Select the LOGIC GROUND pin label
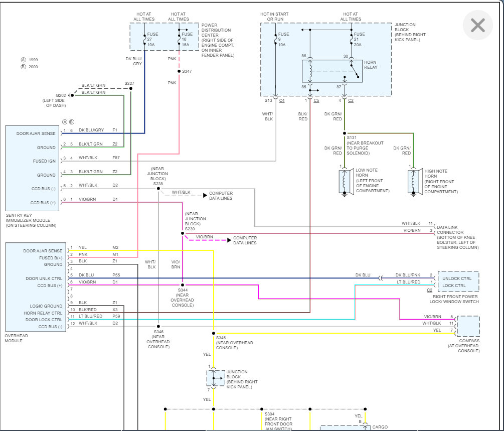This screenshot has width=504, height=431. coord(46,306)
